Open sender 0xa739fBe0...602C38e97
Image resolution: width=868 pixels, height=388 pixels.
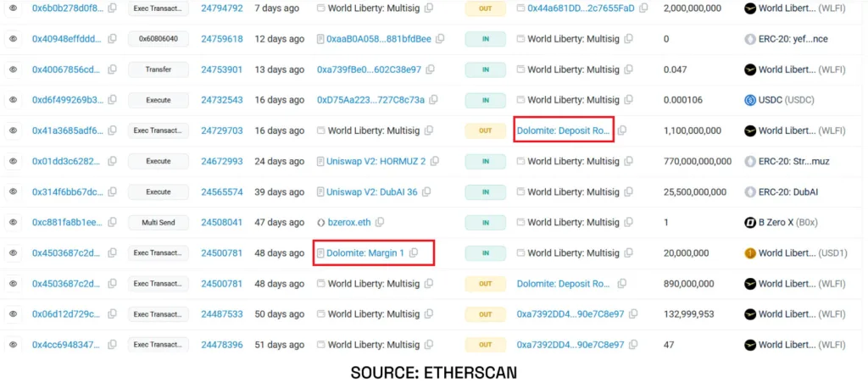(x=369, y=69)
